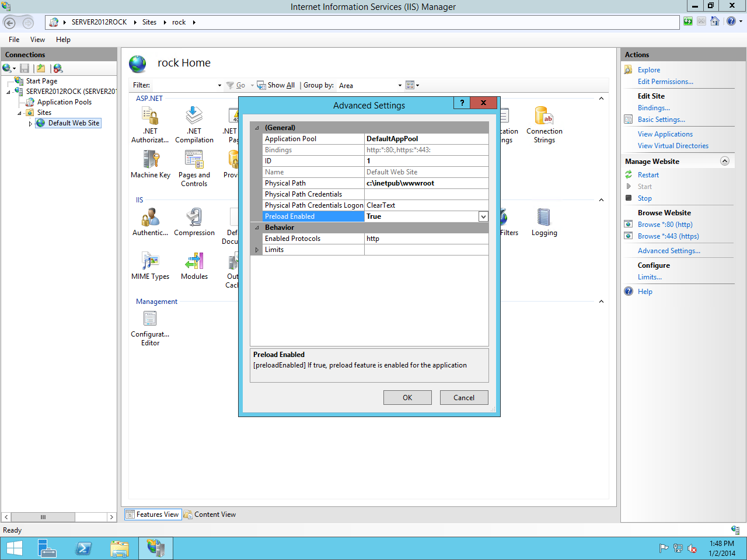
Task: Click Browse *:80 (http) link
Action: point(665,225)
